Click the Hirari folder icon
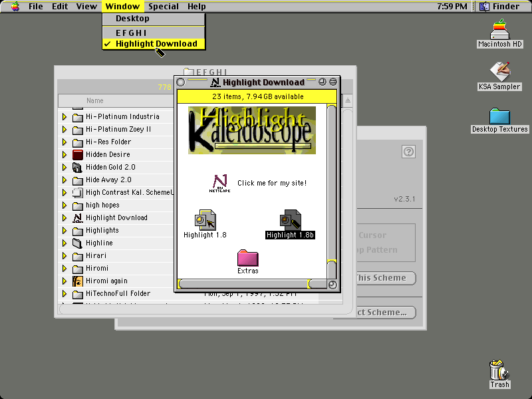532x399 pixels. 78,256
